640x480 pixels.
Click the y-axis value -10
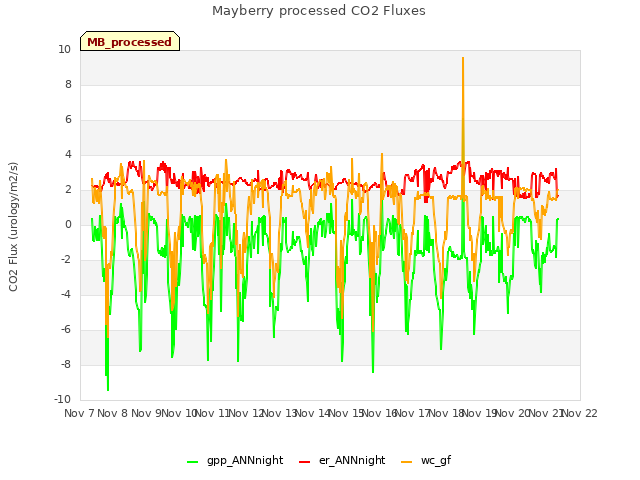click(62, 399)
